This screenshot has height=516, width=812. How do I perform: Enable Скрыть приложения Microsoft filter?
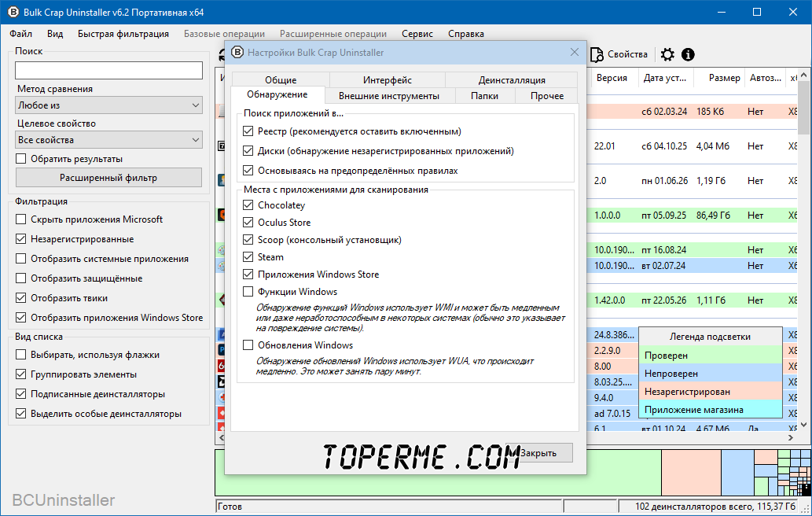coord(20,219)
